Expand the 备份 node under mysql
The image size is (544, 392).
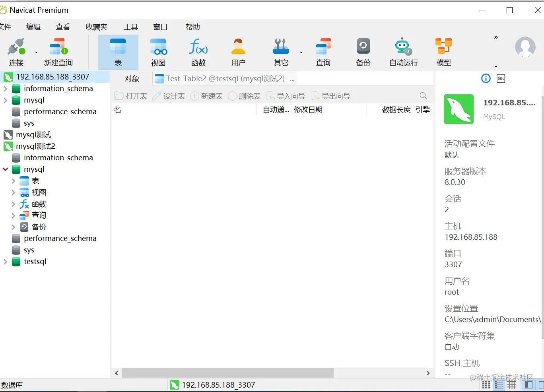[x=14, y=227]
